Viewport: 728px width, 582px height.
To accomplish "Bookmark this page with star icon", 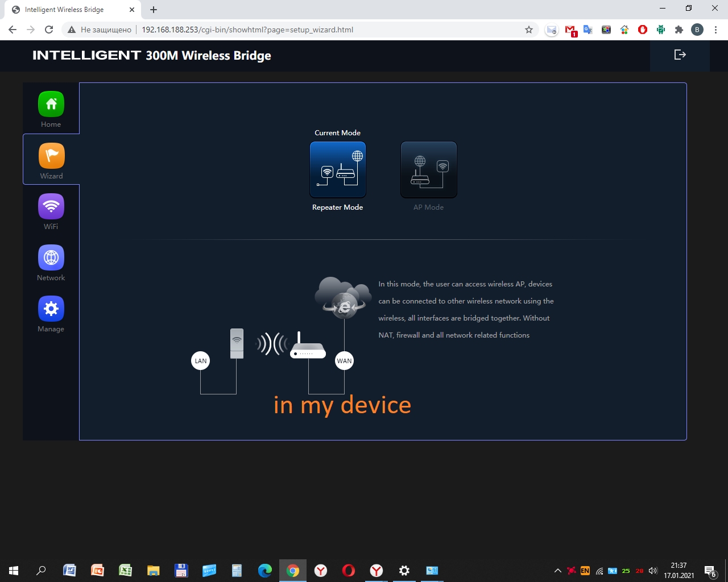I will pos(529,30).
